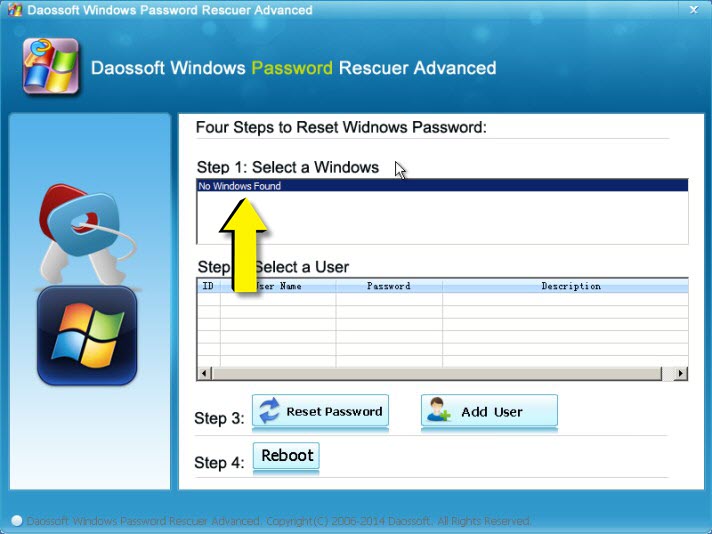Click the Description column header
Image resolution: width=712 pixels, height=534 pixels.
point(565,286)
